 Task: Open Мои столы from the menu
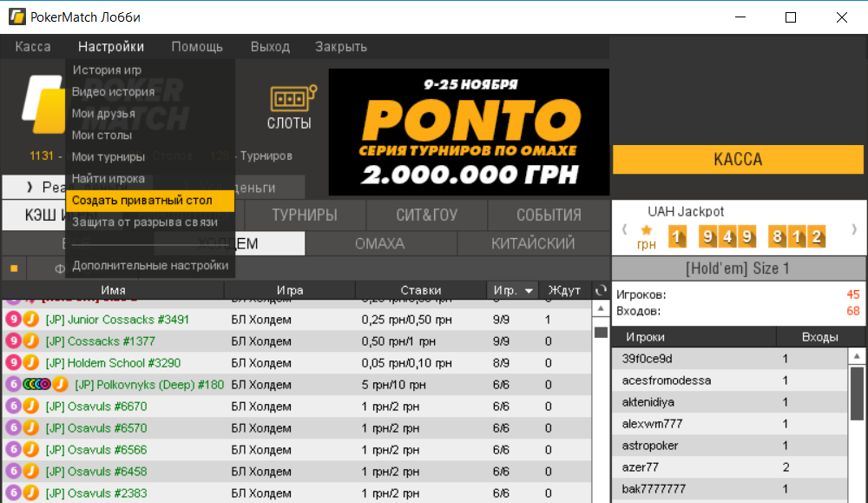(x=150, y=135)
